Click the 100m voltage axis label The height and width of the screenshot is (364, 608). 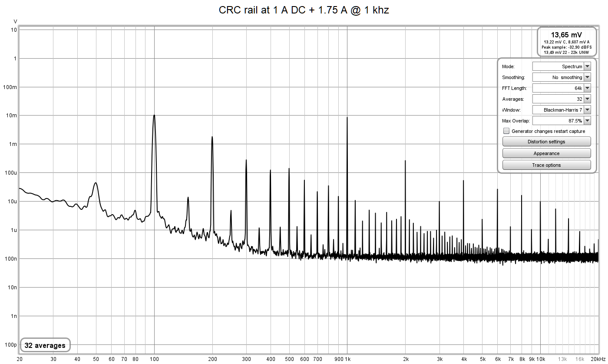pyautogui.click(x=10, y=87)
